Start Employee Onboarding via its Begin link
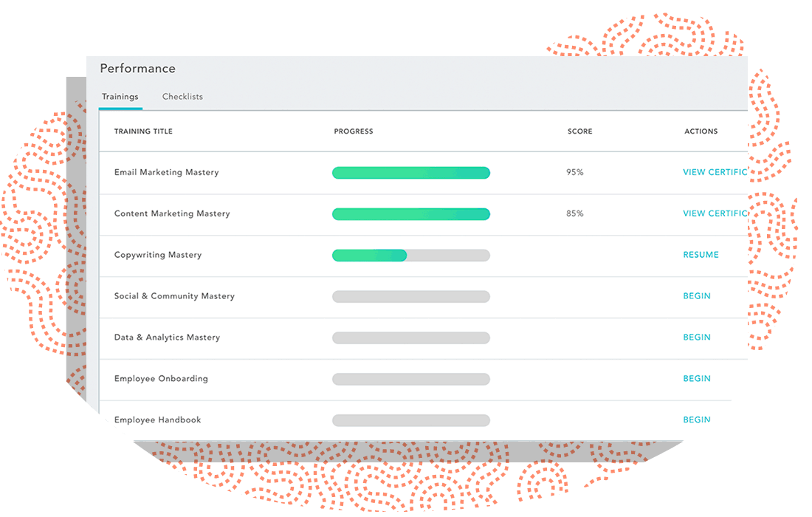812x517 pixels. click(x=697, y=379)
